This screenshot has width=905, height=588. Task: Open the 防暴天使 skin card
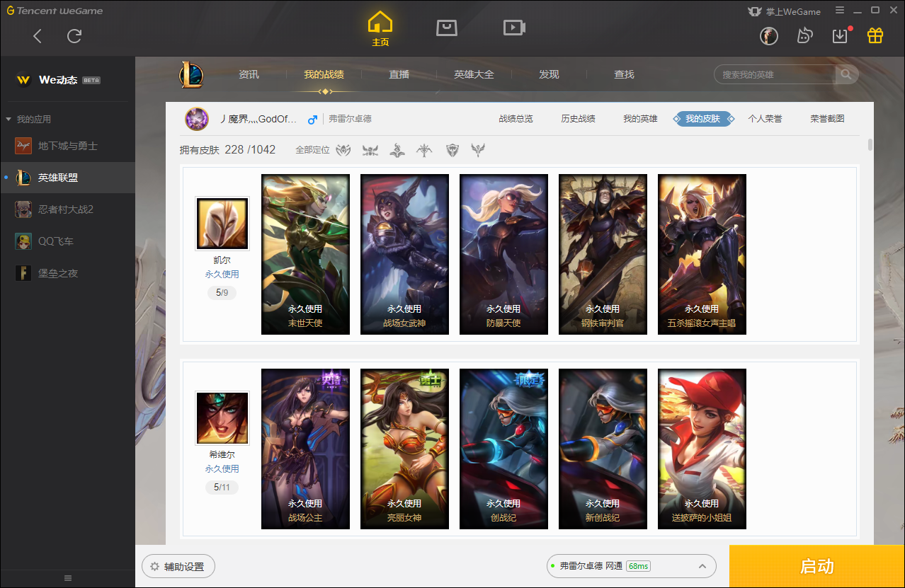point(503,254)
